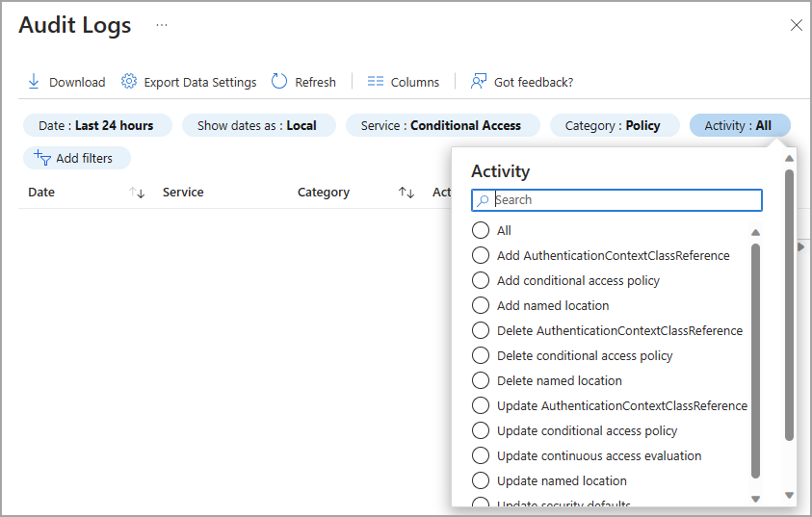Select the All activity radio button
The image size is (812, 517).
(x=481, y=230)
